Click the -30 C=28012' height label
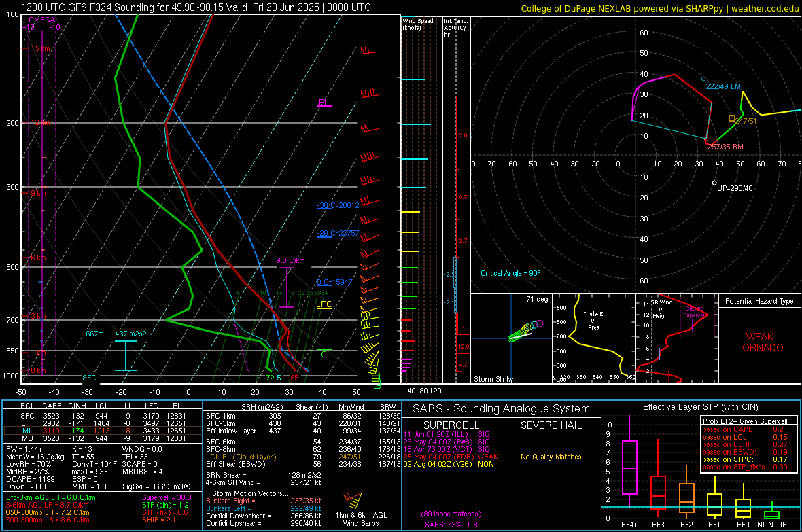The height and width of the screenshot is (532, 802). click(x=338, y=205)
